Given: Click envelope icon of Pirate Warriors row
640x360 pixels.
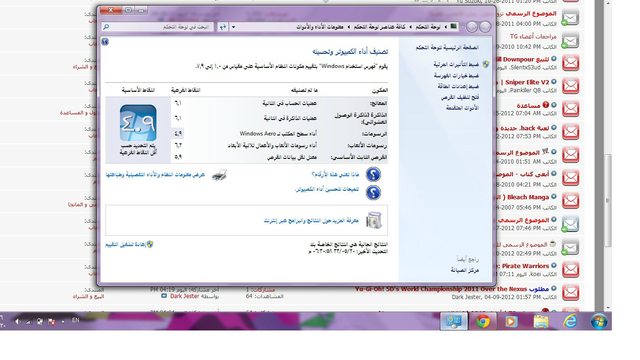Looking at the screenshot, I should click(x=571, y=269).
